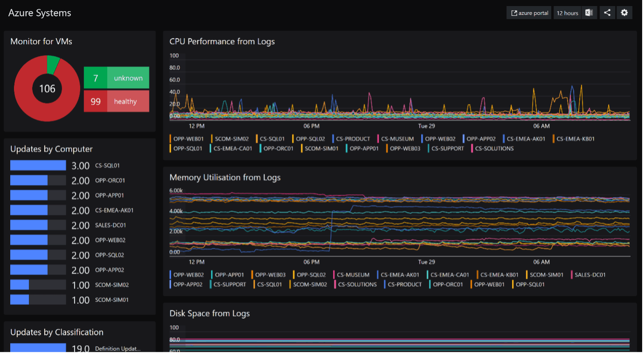Select OPP-ORC01 in Updates by Computer
Screen dimensions: 644x354
tap(110, 180)
